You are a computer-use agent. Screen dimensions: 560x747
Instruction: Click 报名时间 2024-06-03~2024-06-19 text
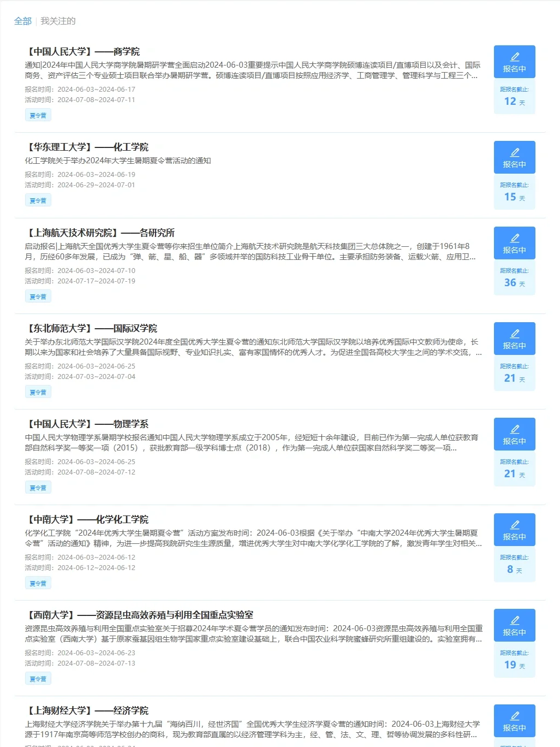coord(80,175)
